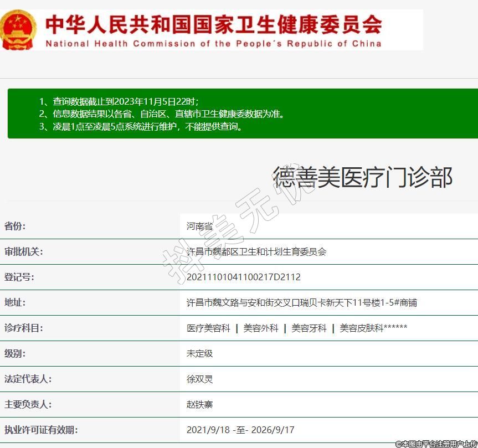Viewport: 478px width, 448px height.
Task: Click the English National Health Commission text
Action: tap(213, 43)
